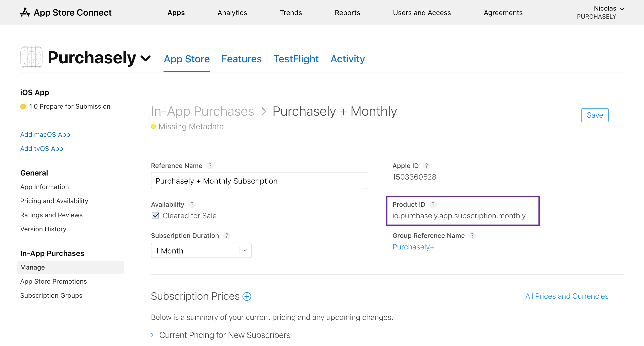The height and width of the screenshot is (346, 644).
Task: Click the Product ID value io.purchasely.app.subscription.monthly
Action: (x=459, y=216)
